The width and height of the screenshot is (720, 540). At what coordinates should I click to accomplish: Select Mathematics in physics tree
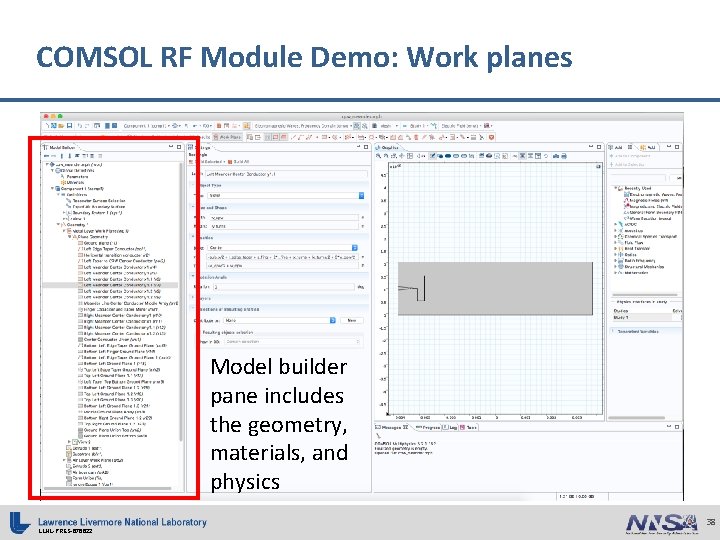[633, 272]
